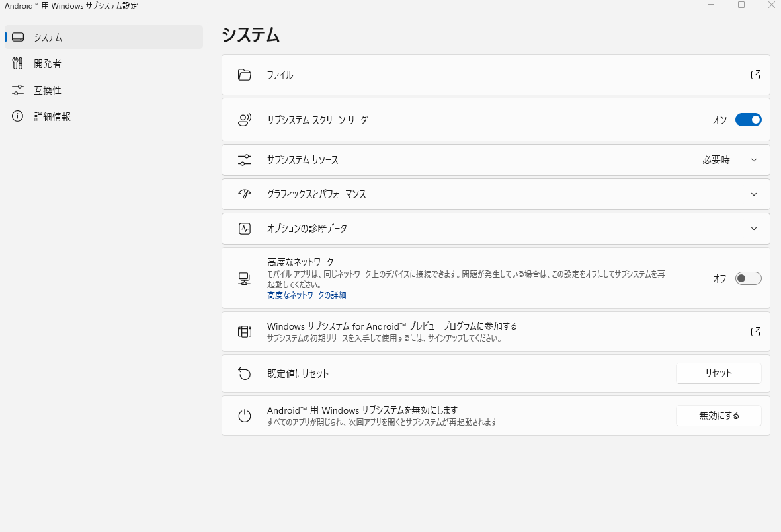The image size is (781, 532).
Task: Maximize the settings window
Action: point(741,5)
